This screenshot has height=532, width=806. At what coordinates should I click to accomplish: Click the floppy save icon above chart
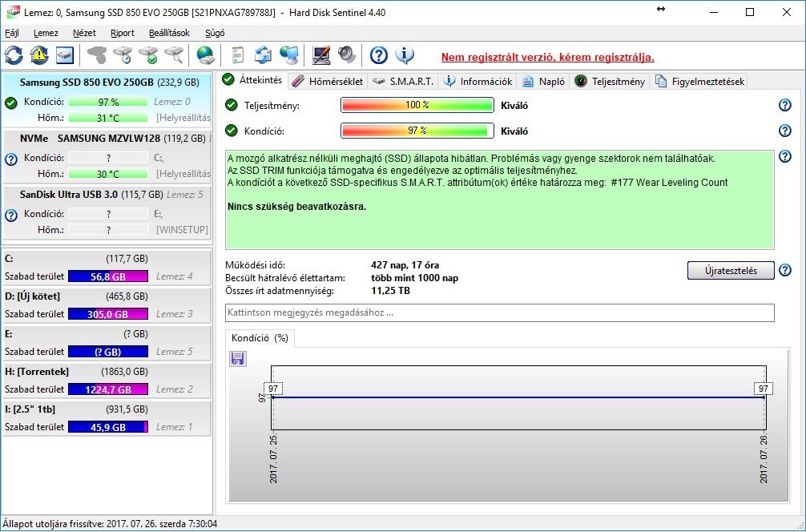tap(237, 358)
